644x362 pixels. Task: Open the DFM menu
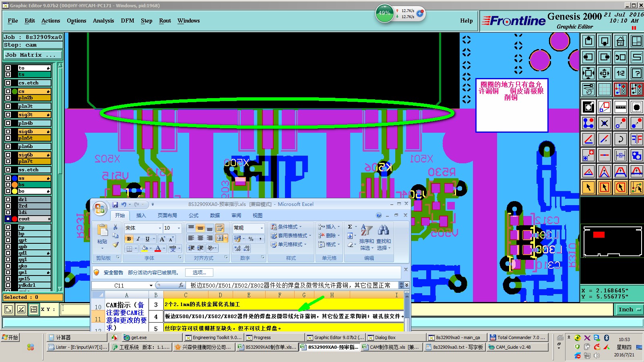128,21
